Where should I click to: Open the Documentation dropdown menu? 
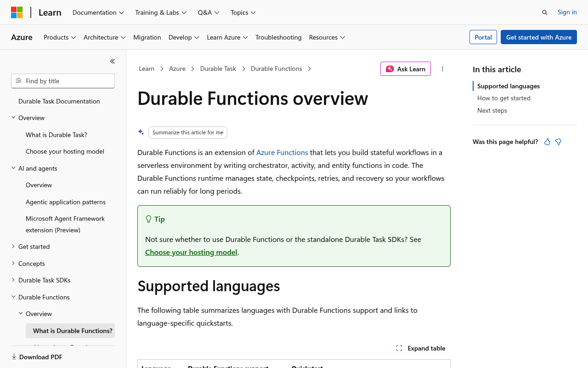[x=98, y=12]
